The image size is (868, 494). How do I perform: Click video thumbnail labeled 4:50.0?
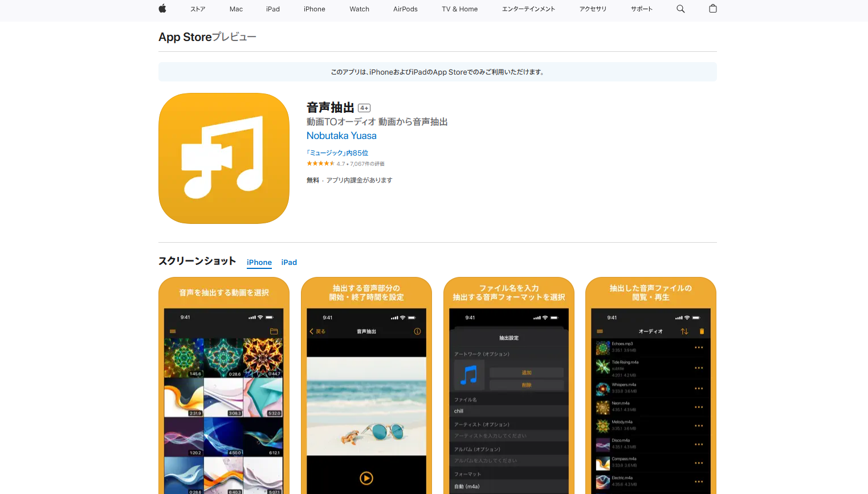point(223,437)
